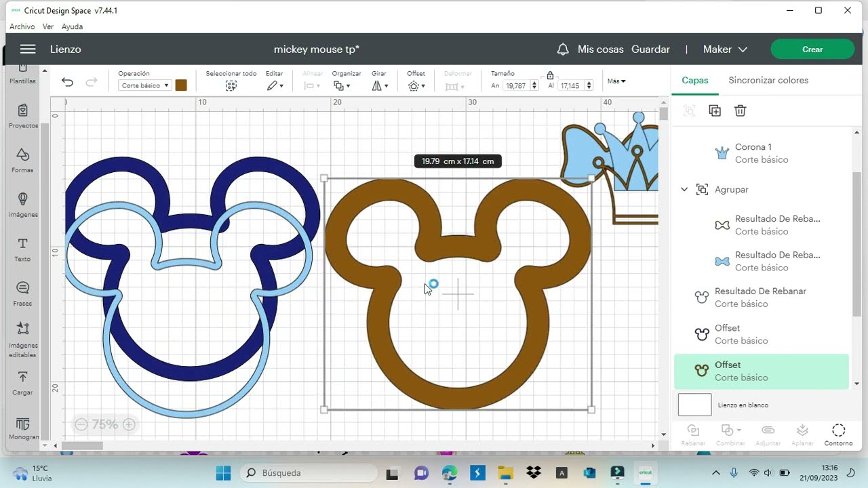Open the Organizar dropdown

click(x=342, y=86)
